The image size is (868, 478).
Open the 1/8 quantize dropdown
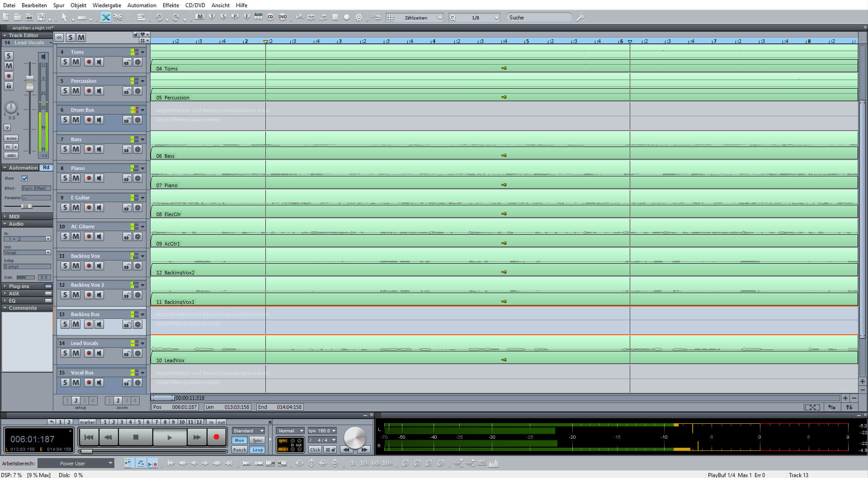coord(496,18)
